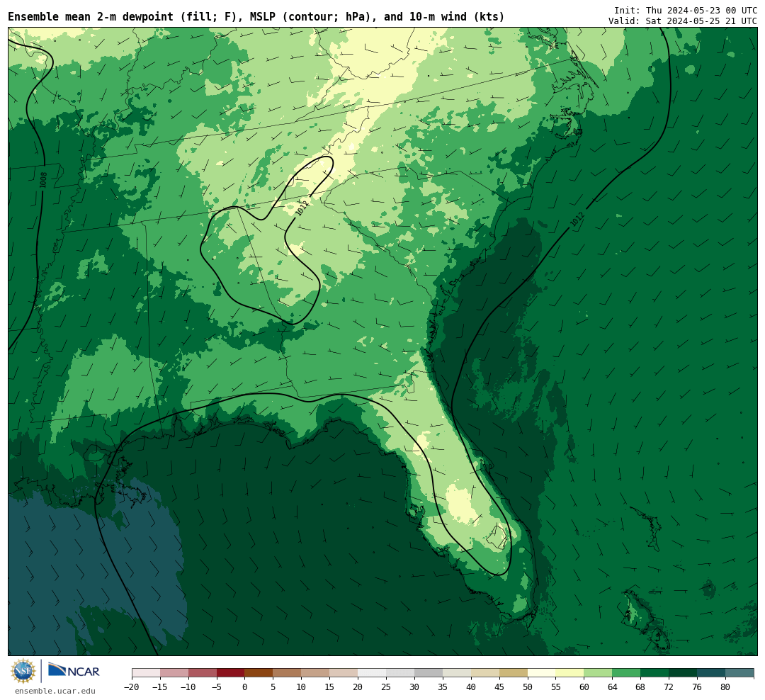This screenshot has width=765, height=700.
Task: Pick the 55 to 60 yellow swatch
Action: [x=570, y=673]
